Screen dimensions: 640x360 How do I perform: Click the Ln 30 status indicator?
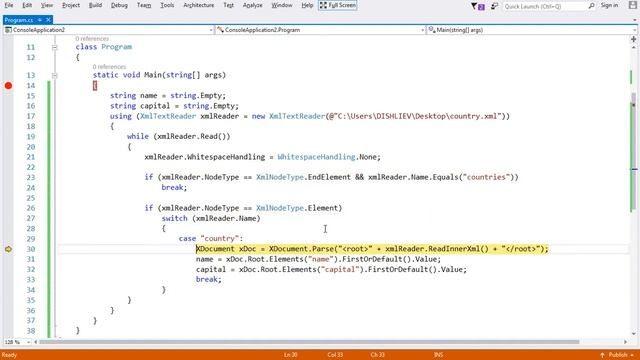(291, 355)
